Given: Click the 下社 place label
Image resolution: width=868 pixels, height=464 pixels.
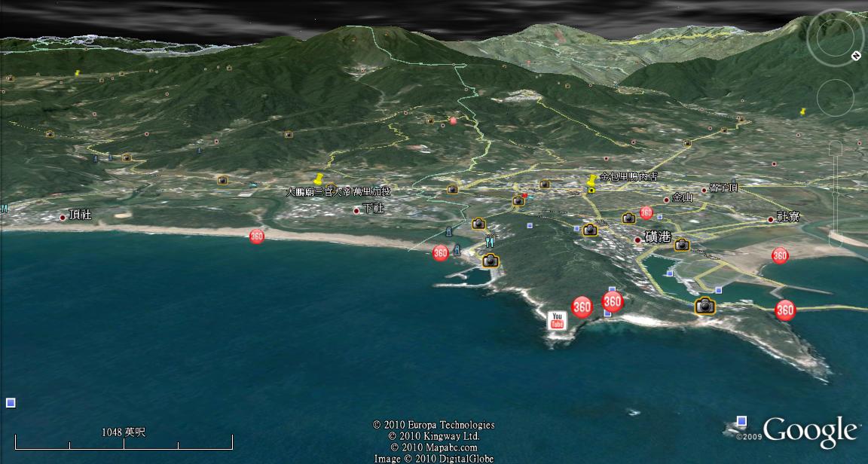Looking at the screenshot, I should (373, 209).
